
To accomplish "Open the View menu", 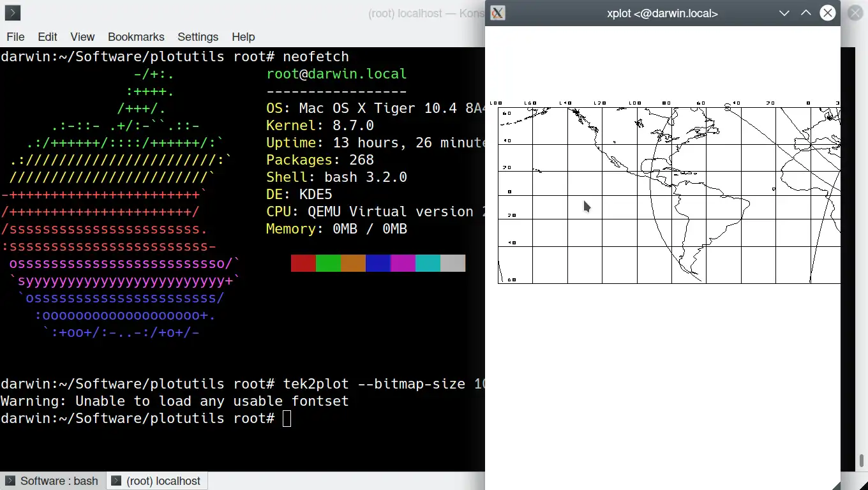I will point(82,37).
